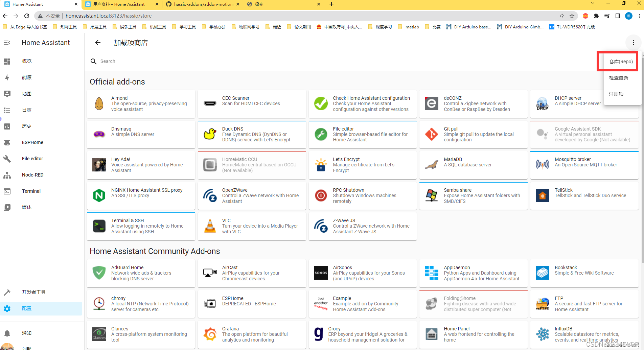644x350 pixels.
Task: Open the AppDaemon community add-on card
Action: click(473, 273)
